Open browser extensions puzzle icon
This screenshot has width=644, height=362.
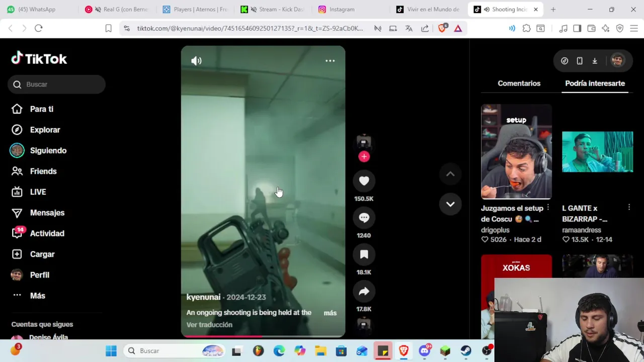tap(526, 29)
